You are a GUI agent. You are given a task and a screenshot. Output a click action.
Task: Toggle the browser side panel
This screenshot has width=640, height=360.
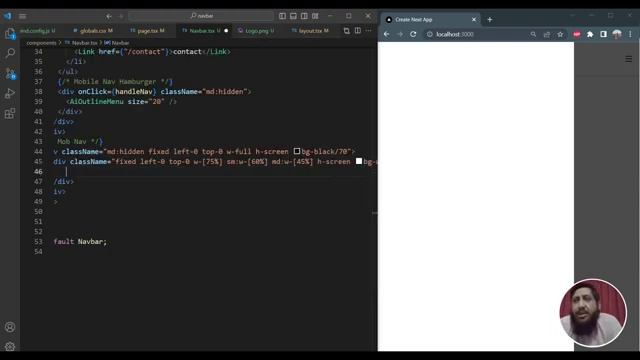603,34
